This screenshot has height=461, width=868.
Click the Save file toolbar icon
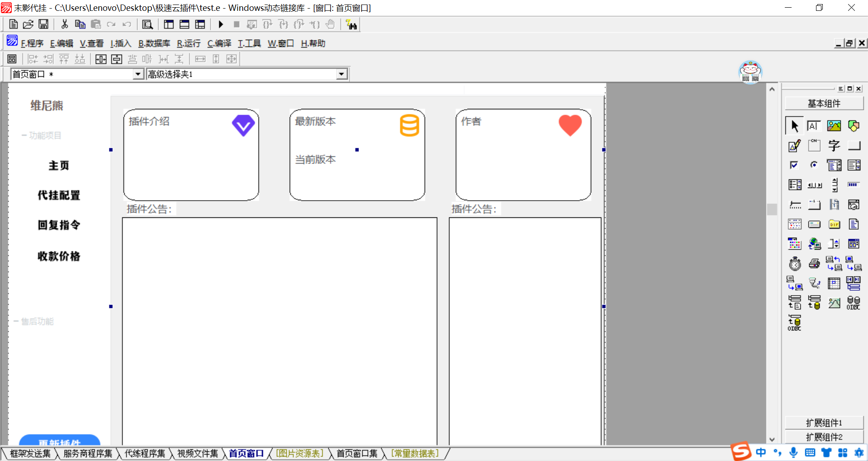(x=43, y=24)
